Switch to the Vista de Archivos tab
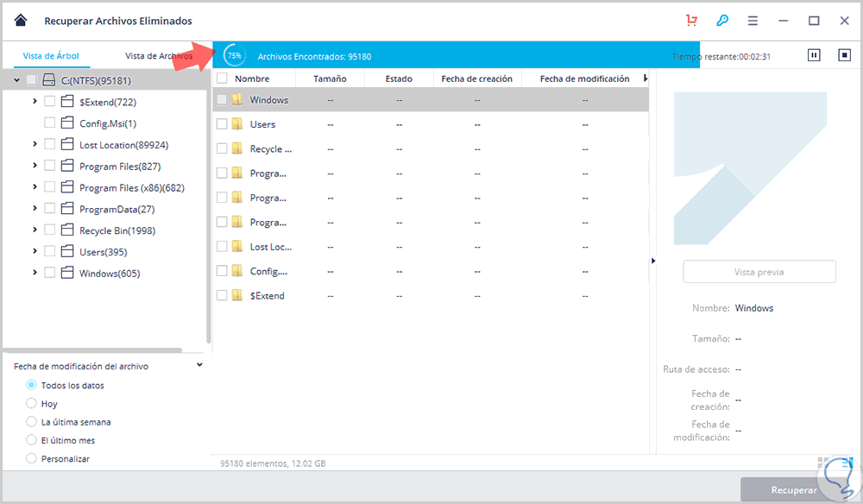The image size is (863, 504). pyautogui.click(x=159, y=54)
